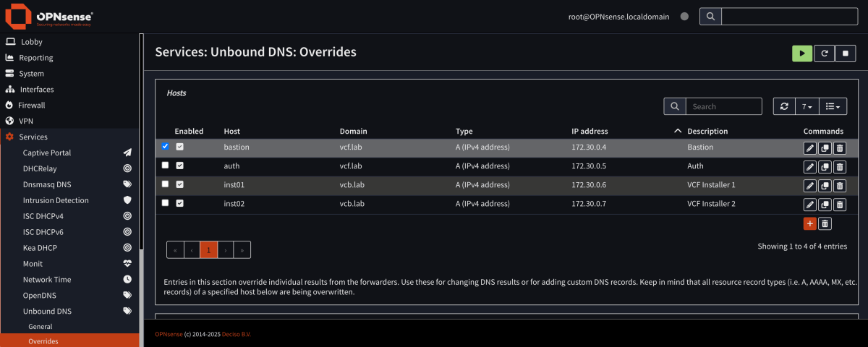Restart the Unbound DNS service with the reload icon
Image resolution: width=868 pixels, height=347 pixels.
tap(824, 53)
